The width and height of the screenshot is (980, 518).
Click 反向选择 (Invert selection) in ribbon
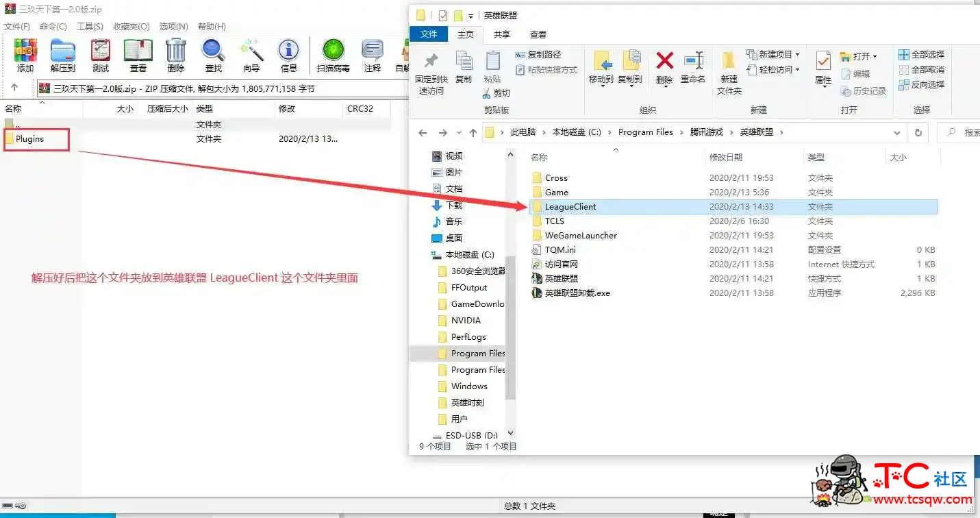(x=921, y=84)
